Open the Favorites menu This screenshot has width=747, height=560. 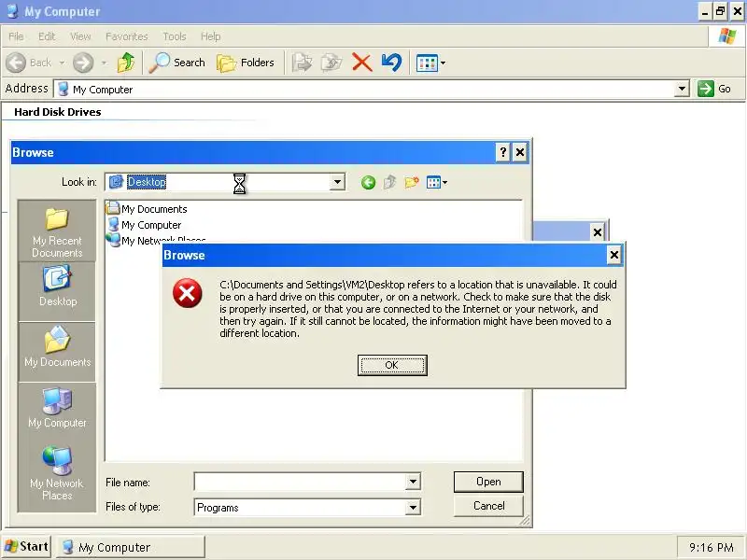127,36
